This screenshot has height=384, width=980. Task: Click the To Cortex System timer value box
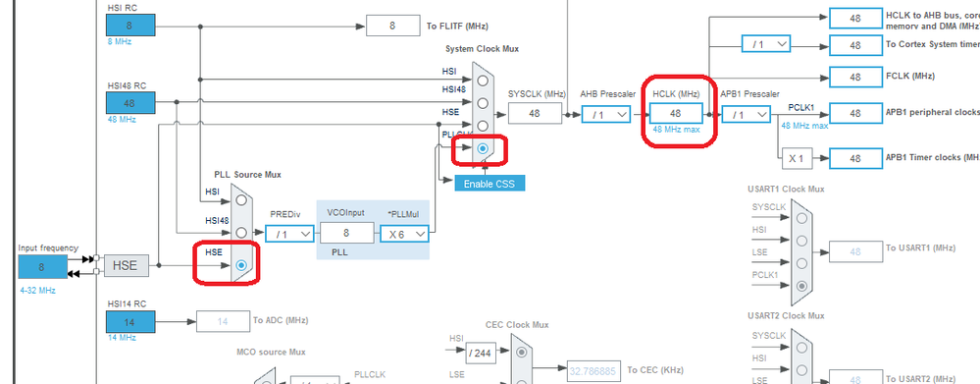(855, 45)
